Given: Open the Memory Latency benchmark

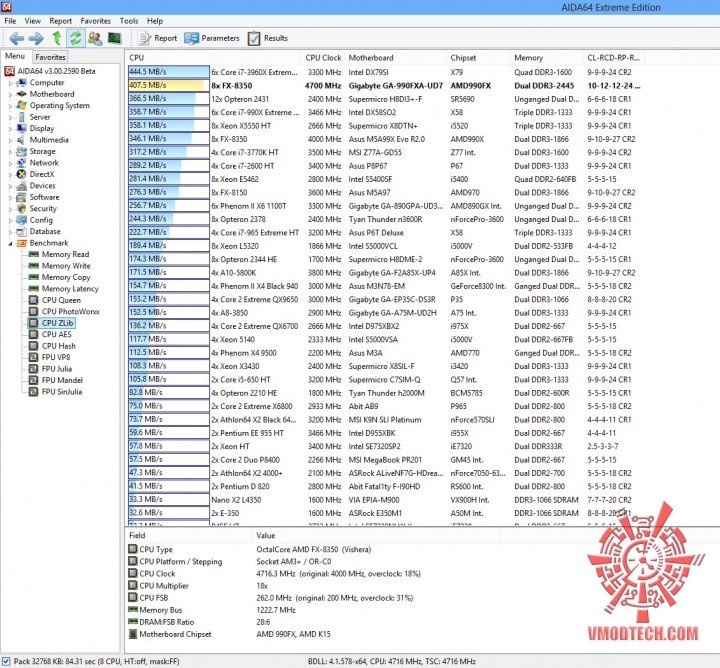Looking at the screenshot, I should (70, 289).
